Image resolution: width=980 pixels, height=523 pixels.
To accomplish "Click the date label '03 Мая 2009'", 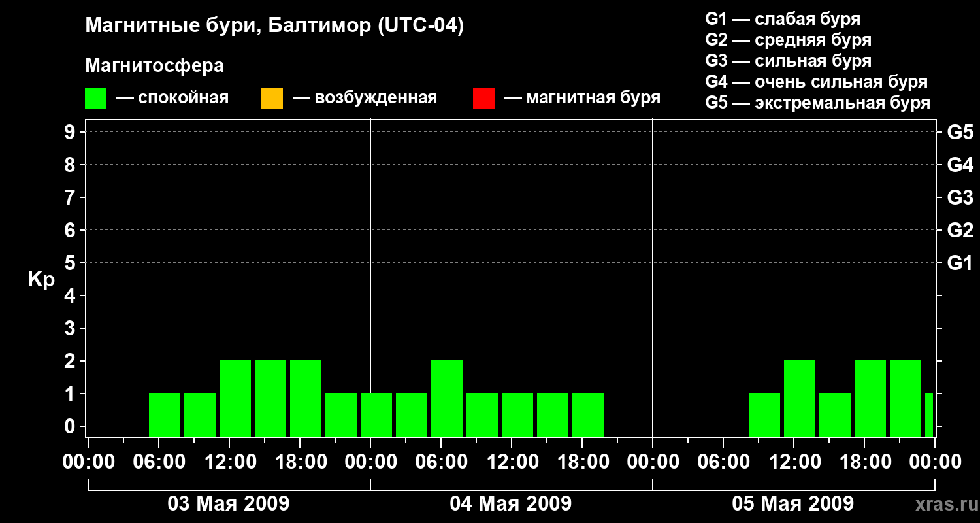I will [x=229, y=503].
